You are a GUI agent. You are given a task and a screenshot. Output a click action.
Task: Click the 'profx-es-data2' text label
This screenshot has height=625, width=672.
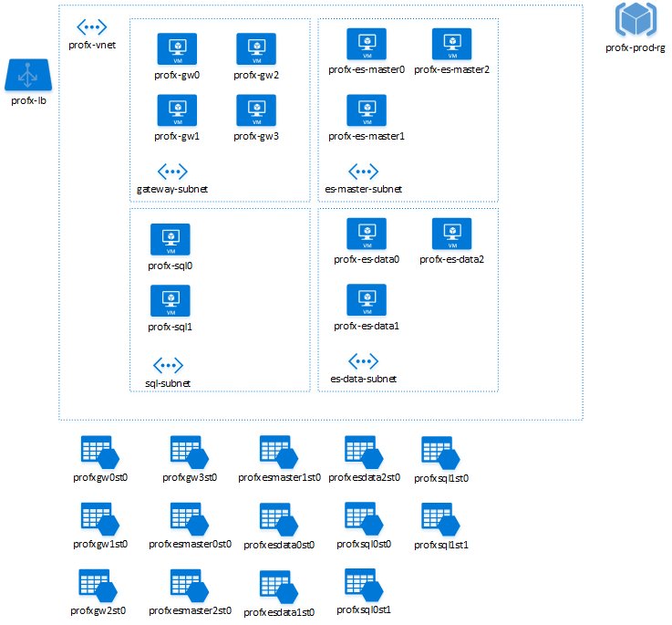coord(451,259)
